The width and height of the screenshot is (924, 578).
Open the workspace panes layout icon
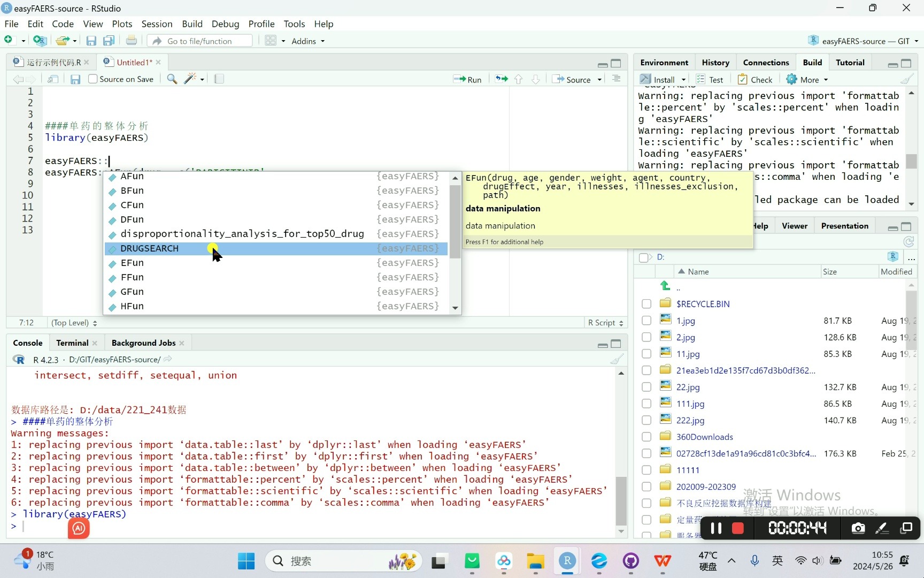point(271,41)
